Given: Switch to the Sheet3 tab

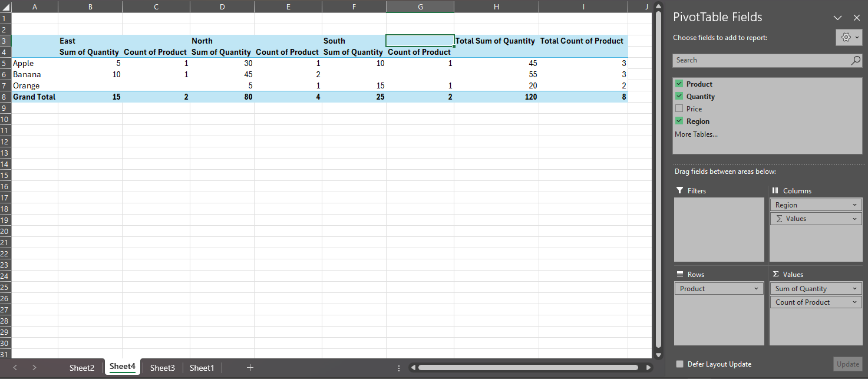Looking at the screenshot, I should [162, 367].
